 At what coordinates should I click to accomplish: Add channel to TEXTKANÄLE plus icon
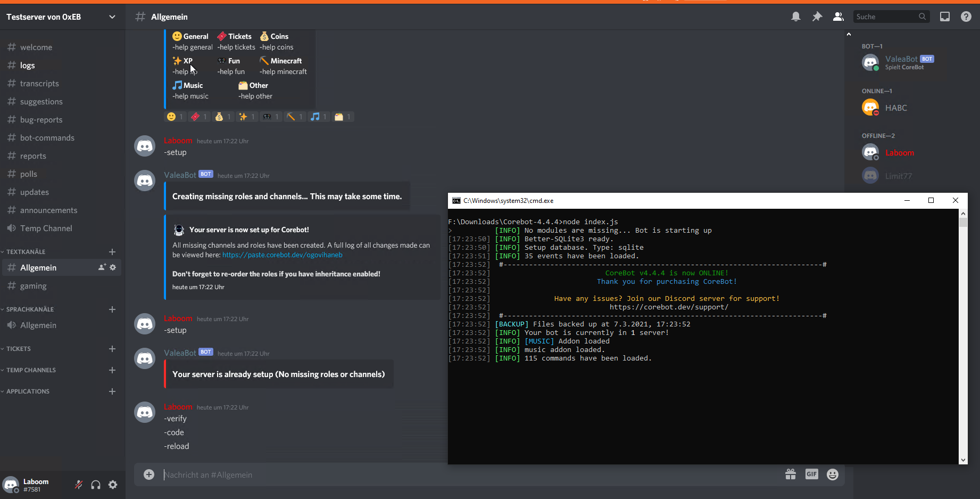coord(112,252)
